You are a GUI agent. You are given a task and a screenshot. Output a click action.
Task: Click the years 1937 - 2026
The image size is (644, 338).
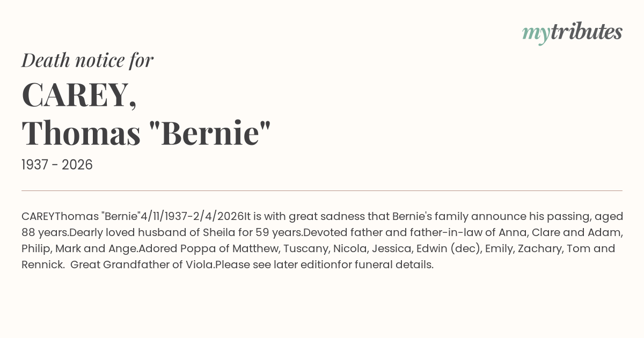(57, 165)
